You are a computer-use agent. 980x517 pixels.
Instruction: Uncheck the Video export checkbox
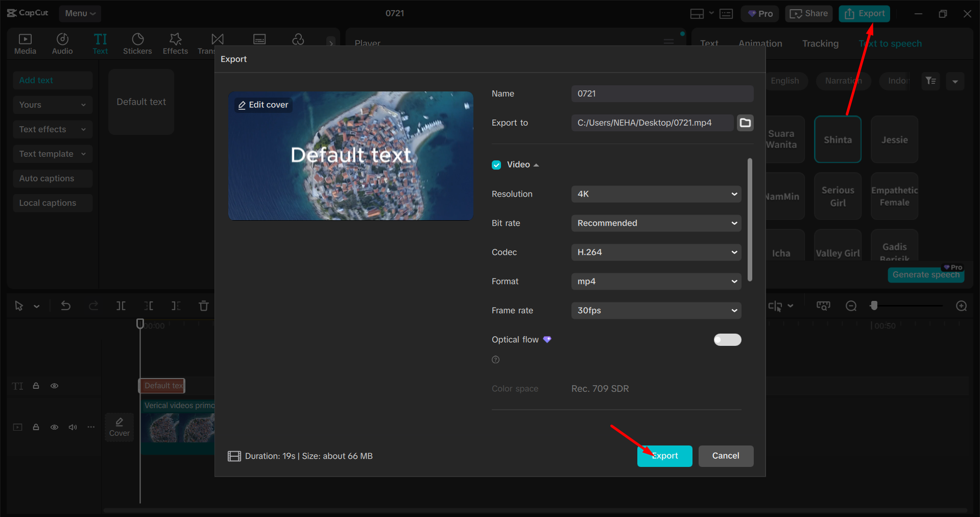[x=496, y=165]
